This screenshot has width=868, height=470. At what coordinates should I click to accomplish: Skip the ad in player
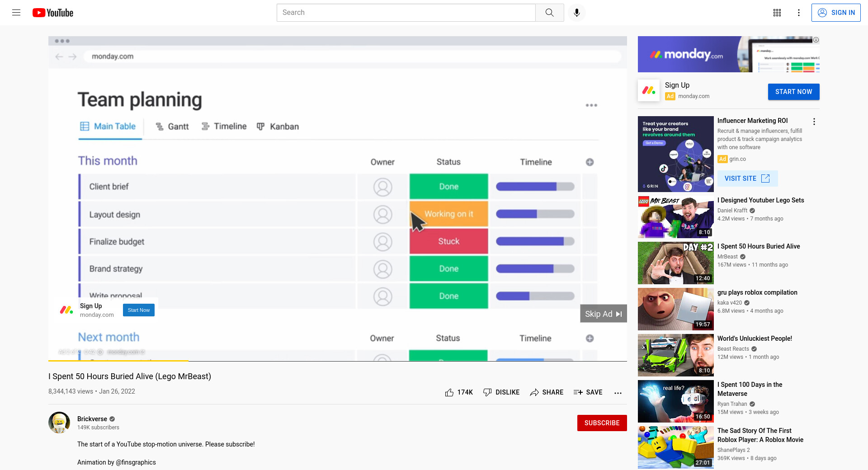tap(604, 314)
